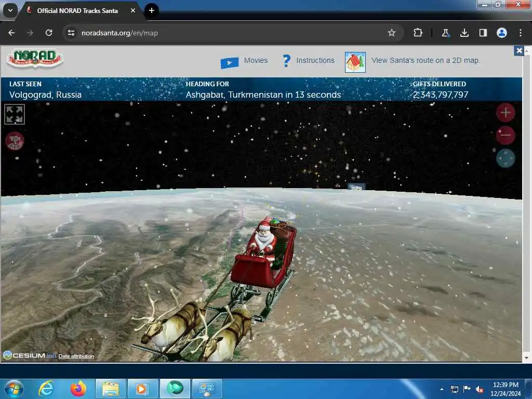The height and width of the screenshot is (399, 532).
Task: Launch Internet Explorer from the taskbar
Action: point(46,389)
